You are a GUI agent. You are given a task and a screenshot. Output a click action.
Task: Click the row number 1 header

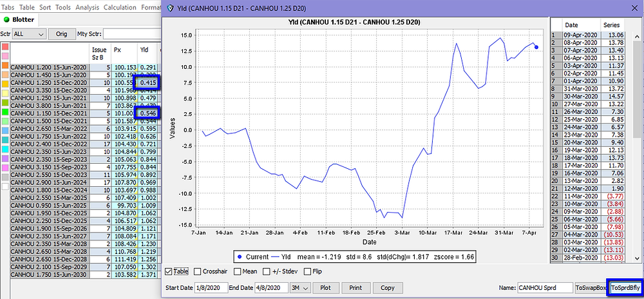555,35
